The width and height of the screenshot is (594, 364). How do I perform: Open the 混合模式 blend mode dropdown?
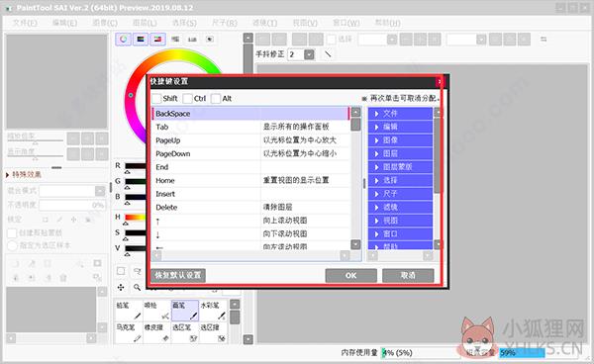click(100, 191)
